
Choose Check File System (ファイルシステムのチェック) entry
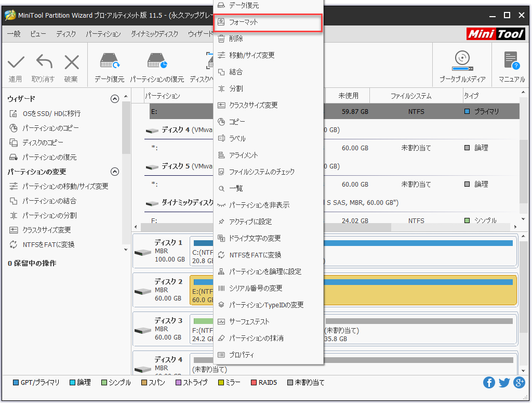268,172
